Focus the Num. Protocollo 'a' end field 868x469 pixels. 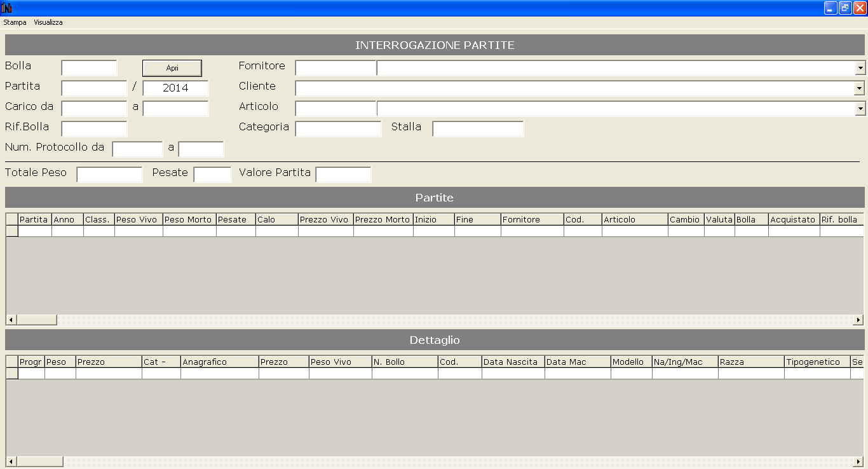[x=201, y=149]
